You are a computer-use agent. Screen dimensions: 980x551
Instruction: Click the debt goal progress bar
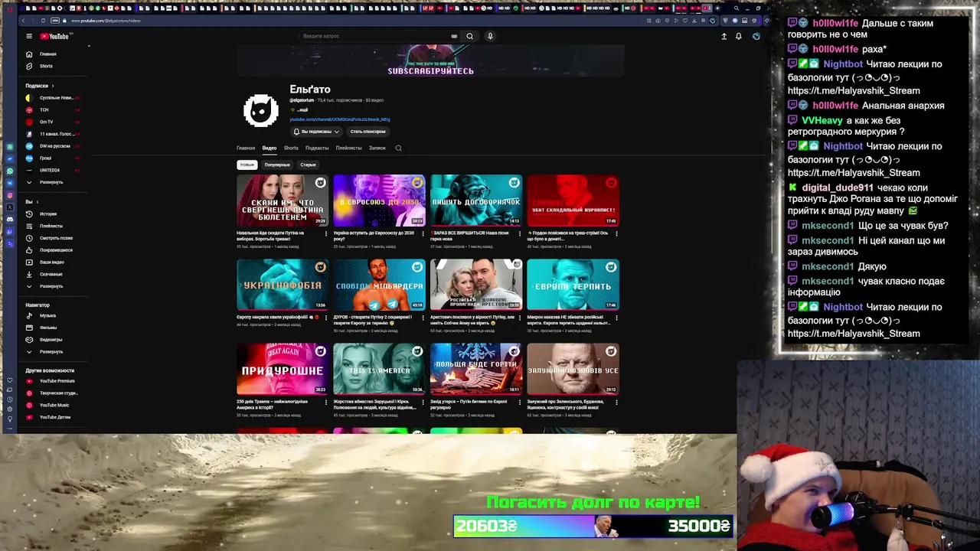[x=593, y=526]
